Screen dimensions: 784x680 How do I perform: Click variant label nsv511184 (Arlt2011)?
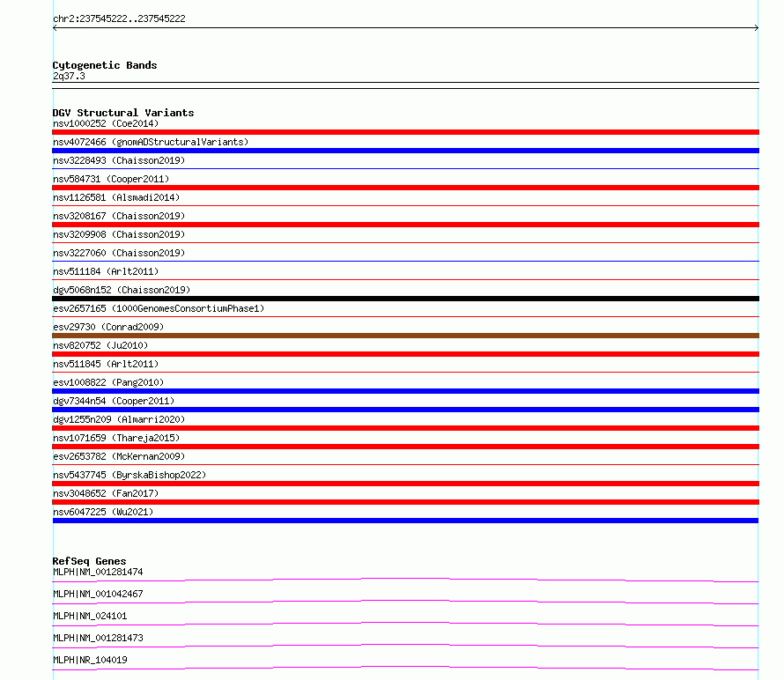(x=106, y=271)
